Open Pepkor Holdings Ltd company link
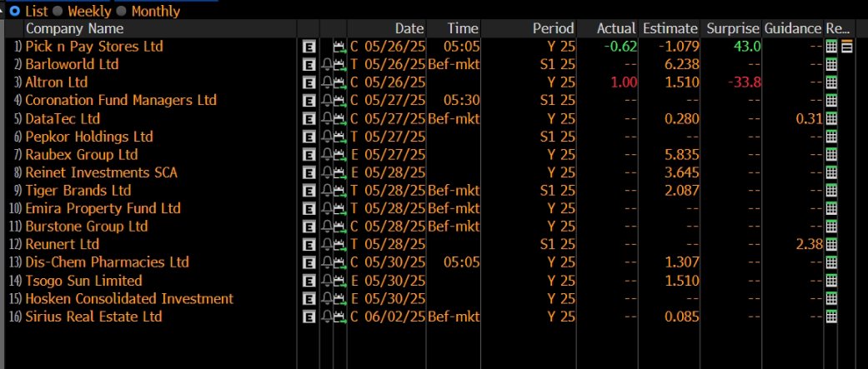The height and width of the screenshot is (369, 868). [x=89, y=137]
